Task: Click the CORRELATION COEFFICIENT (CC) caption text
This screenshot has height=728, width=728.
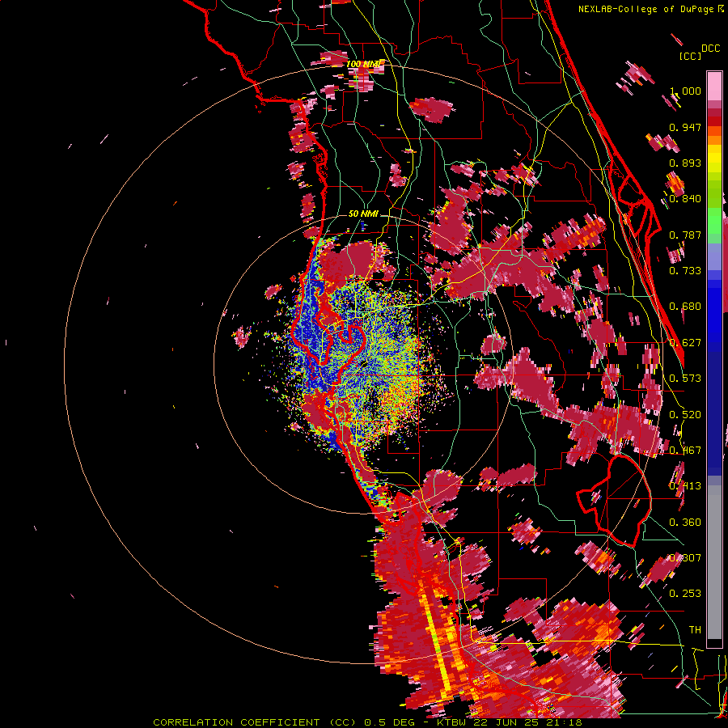Action: coord(256,722)
